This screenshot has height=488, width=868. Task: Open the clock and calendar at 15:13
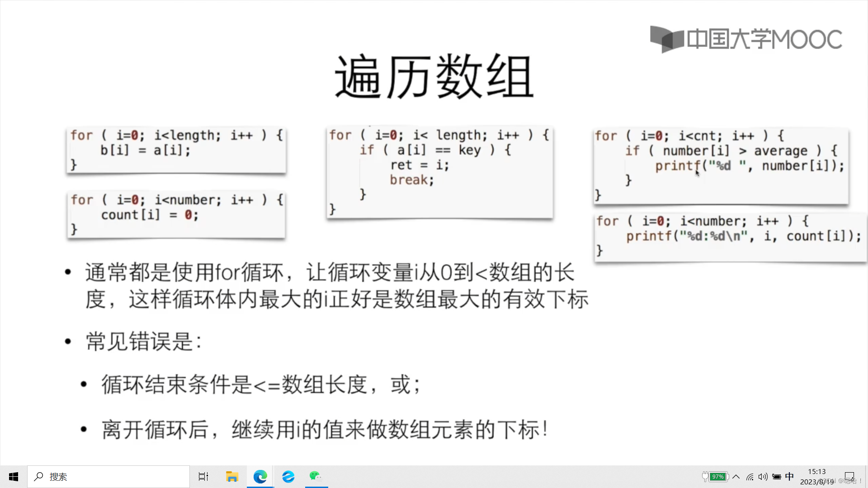pos(817,477)
